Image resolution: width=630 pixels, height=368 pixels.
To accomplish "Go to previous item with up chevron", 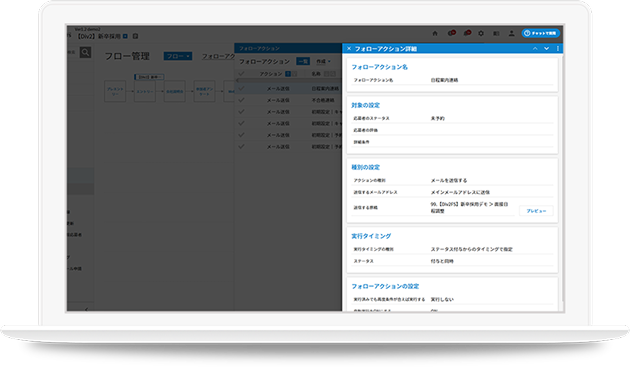I will pos(535,48).
